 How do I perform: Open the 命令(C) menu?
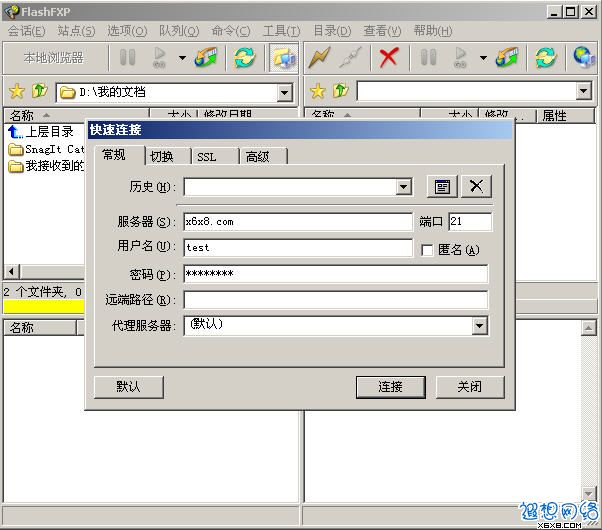pyautogui.click(x=231, y=31)
